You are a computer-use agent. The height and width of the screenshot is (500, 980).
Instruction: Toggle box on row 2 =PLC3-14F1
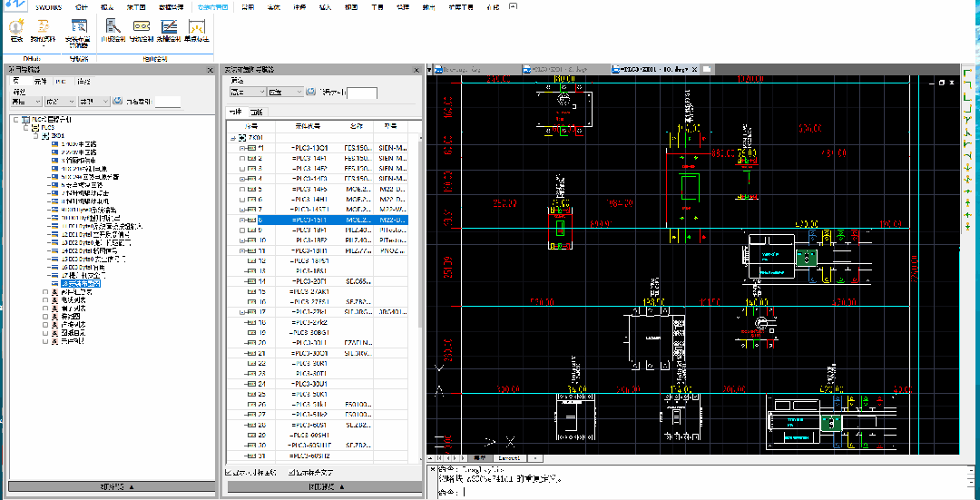click(x=242, y=159)
